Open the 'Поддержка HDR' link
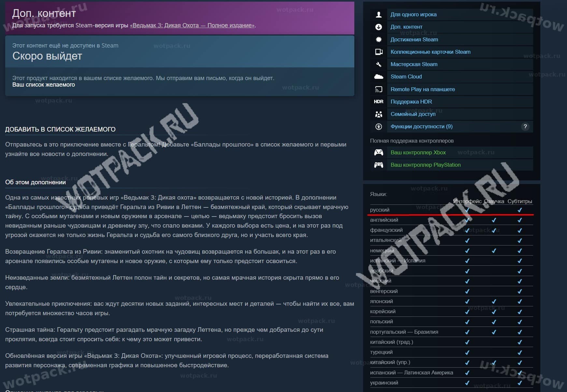Viewport: 567px width, 392px height. [x=411, y=102]
